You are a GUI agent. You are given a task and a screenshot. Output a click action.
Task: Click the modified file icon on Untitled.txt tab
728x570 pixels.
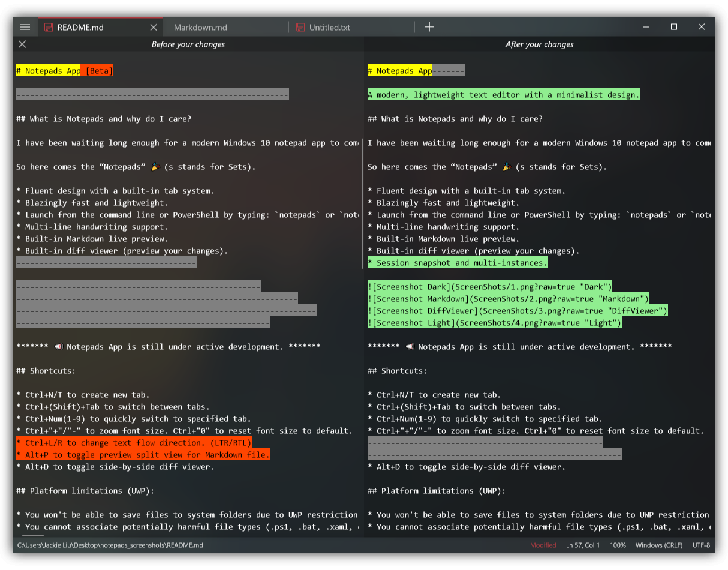point(300,28)
